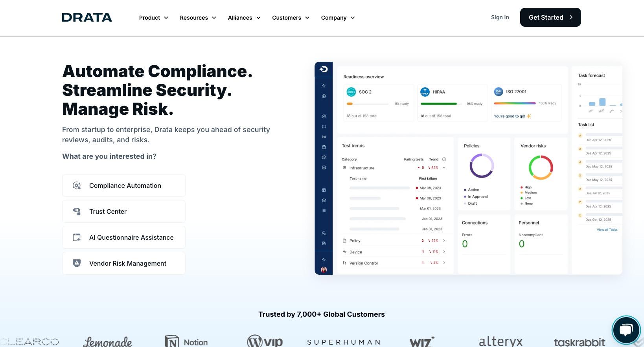
Task: Click the Drata arrow logo atop the sidebar
Action: 324,70
